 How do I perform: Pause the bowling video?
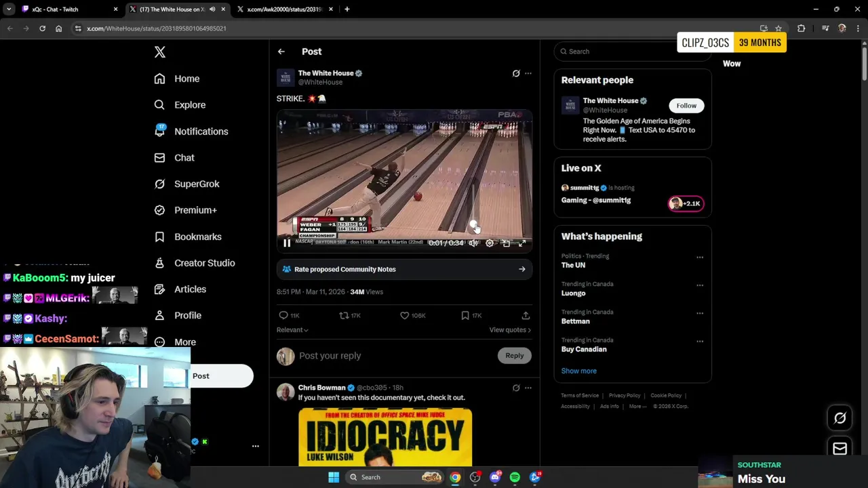pyautogui.click(x=287, y=243)
